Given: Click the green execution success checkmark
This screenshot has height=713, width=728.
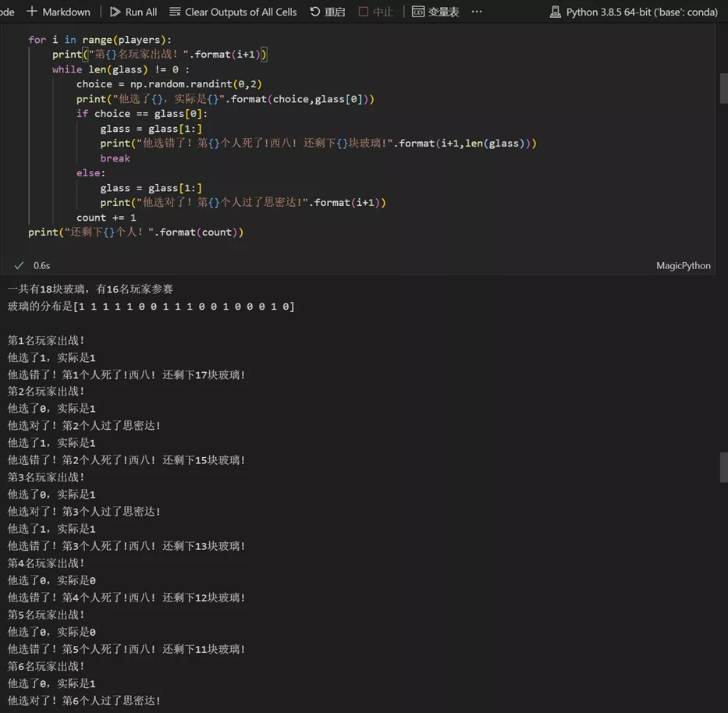Looking at the screenshot, I should click(19, 265).
